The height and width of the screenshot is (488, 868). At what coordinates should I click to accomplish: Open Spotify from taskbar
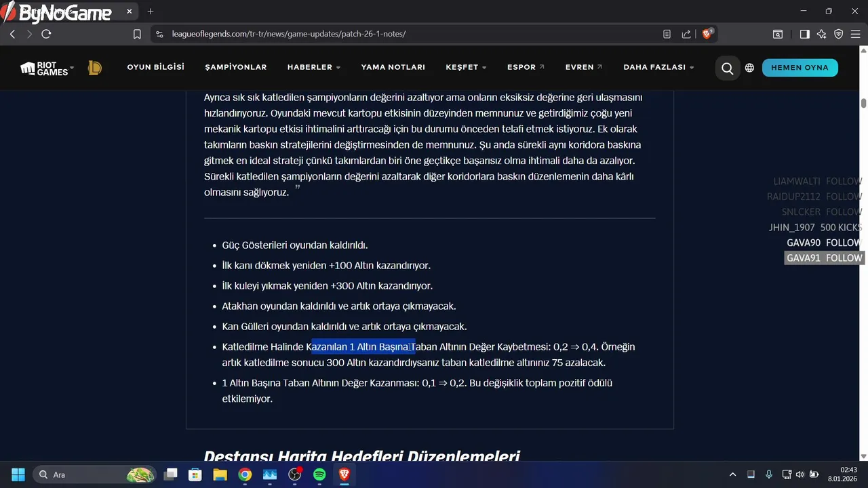pyautogui.click(x=319, y=474)
